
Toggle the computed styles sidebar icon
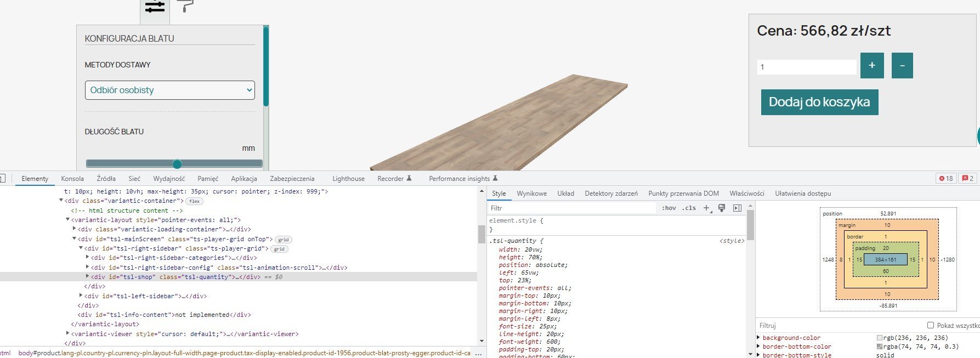(737, 208)
